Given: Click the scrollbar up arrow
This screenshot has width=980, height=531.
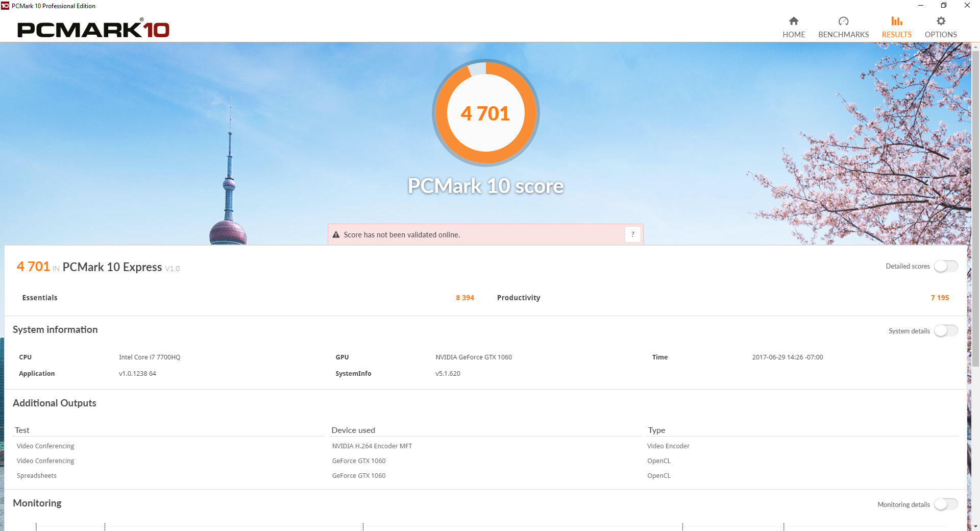Looking at the screenshot, I should [975, 46].
